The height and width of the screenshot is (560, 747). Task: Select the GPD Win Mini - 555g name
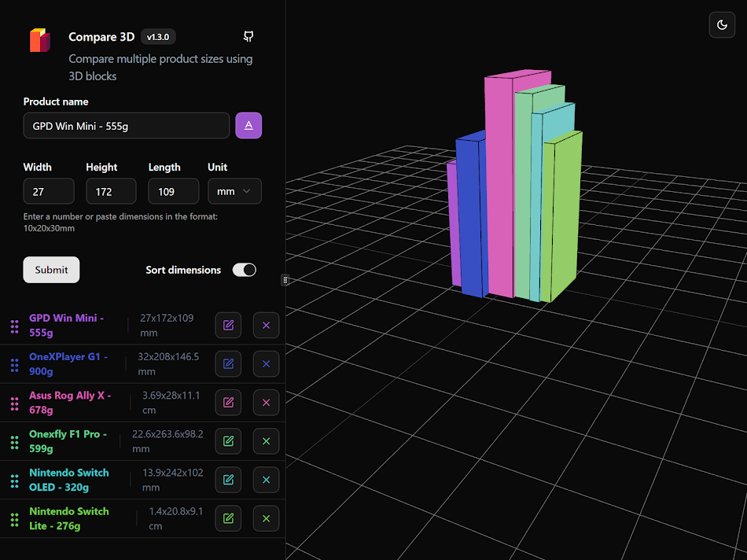pyautogui.click(x=66, y=325)
